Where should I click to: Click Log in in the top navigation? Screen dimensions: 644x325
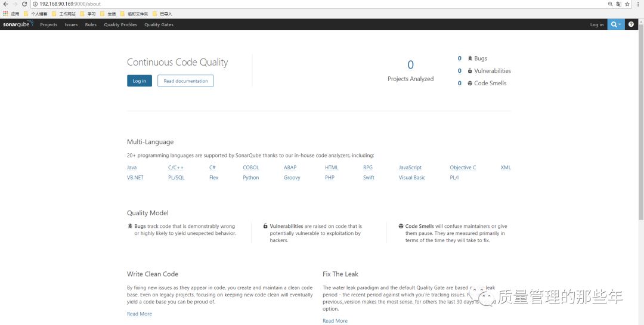pyautogui.click(x=597, y=24)
